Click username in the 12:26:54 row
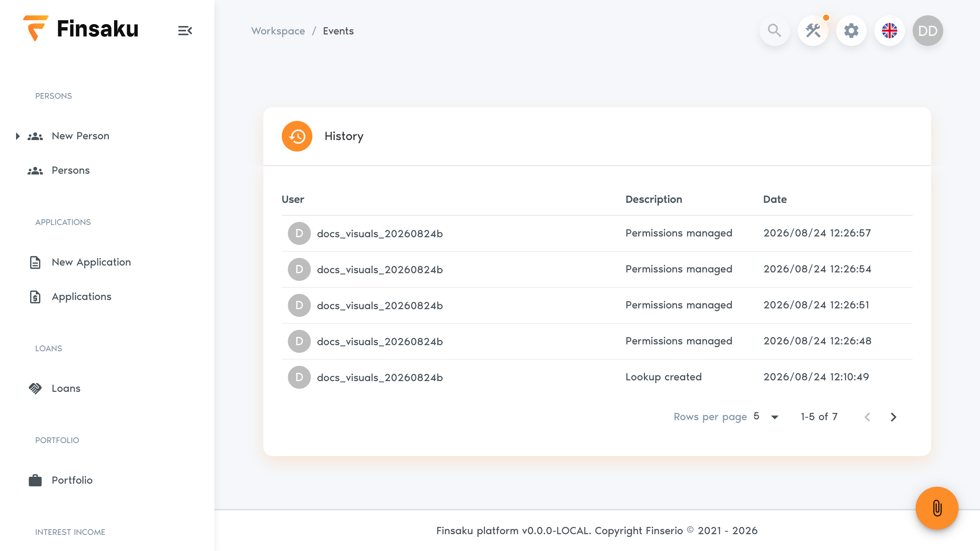 pos(380,270)
